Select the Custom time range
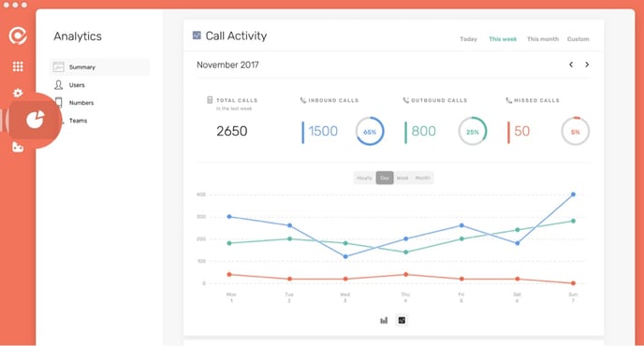This screenshot has height=346, width=644. coord(578,39)
